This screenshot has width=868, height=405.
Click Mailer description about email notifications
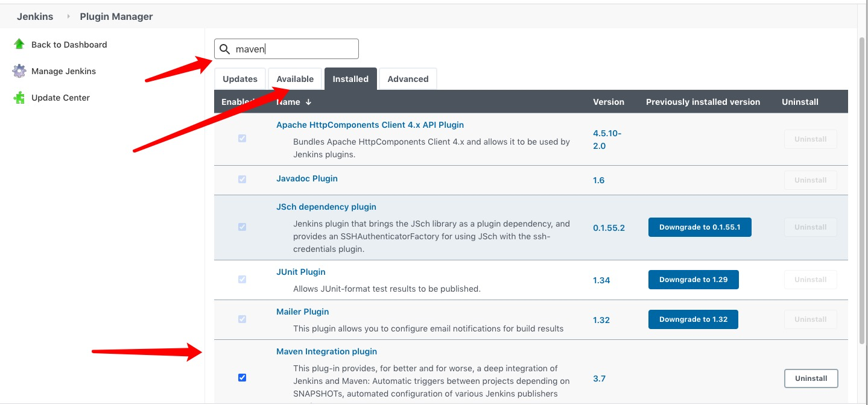[428, 328]
